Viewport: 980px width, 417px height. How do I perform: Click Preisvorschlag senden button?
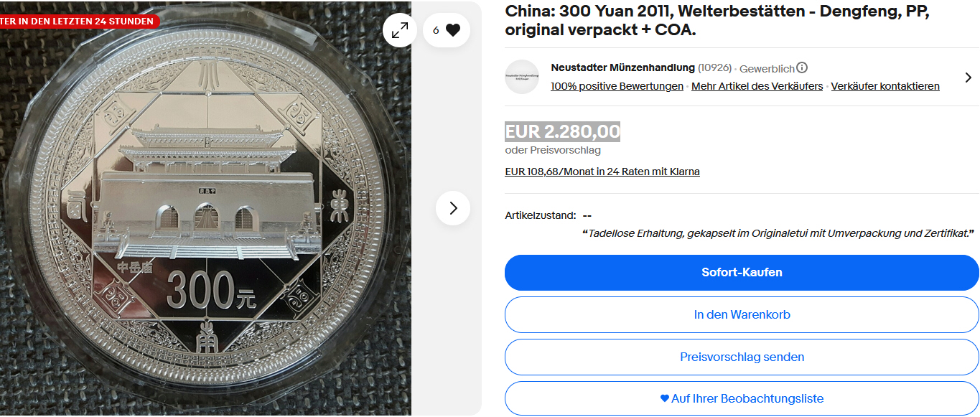click(x=742, y=357)
